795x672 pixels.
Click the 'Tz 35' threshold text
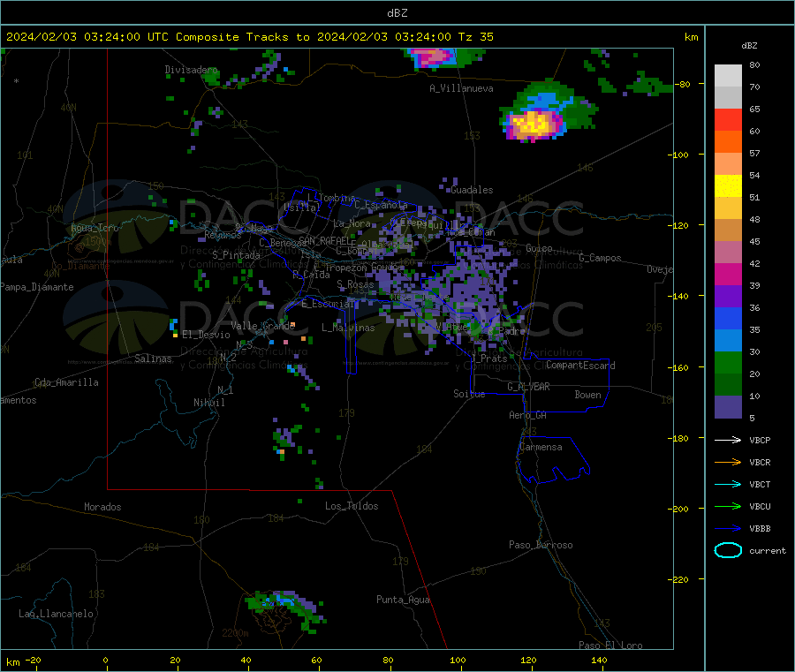pyautogui.click(x=475, y=37)
